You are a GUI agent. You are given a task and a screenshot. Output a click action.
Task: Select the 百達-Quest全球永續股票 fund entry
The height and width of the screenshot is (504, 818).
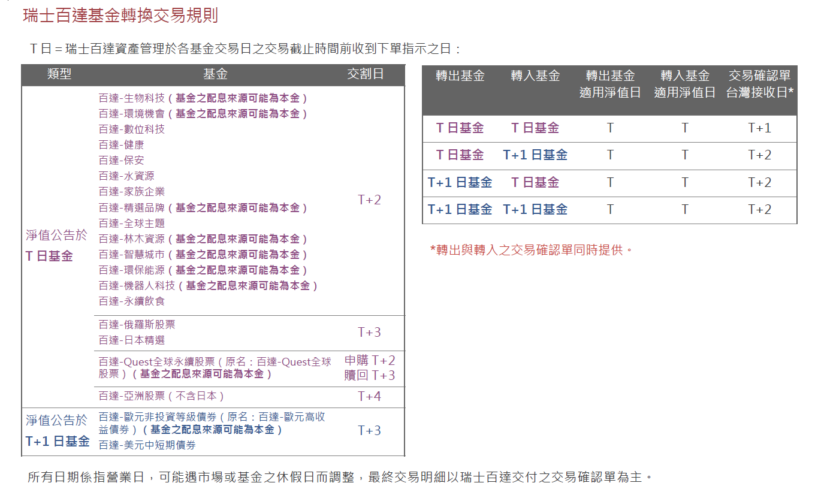pyautogui.click(x=215, y=368)
